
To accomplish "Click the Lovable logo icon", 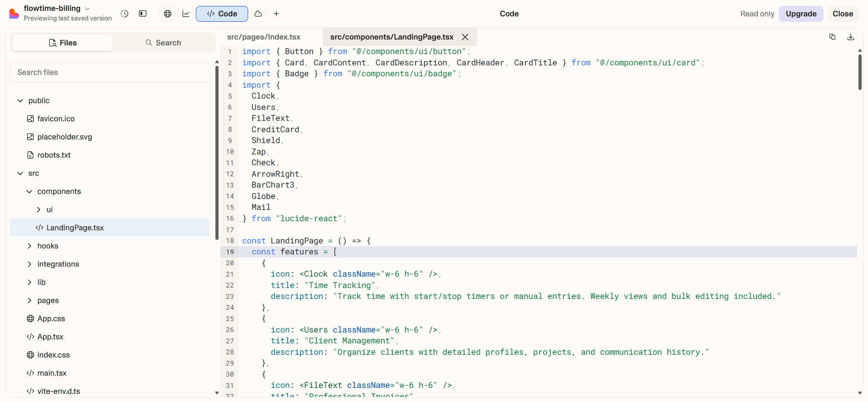I will [14, 14].
